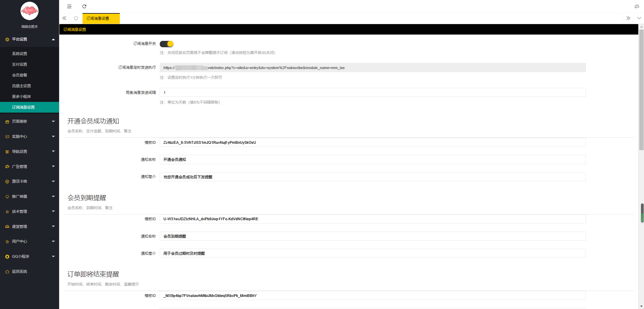Click the 课堂管理 sidebar icon
644x309 pixels.
tap(7, 227)
